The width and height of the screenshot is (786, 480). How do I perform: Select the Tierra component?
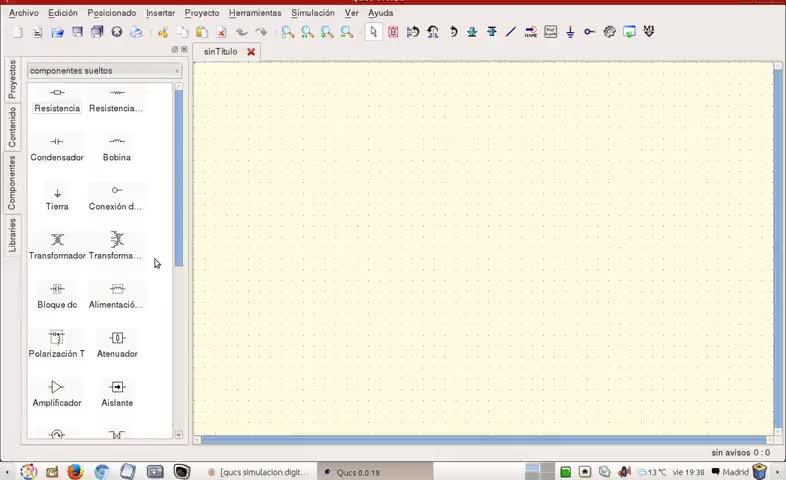tap(57, 199)
